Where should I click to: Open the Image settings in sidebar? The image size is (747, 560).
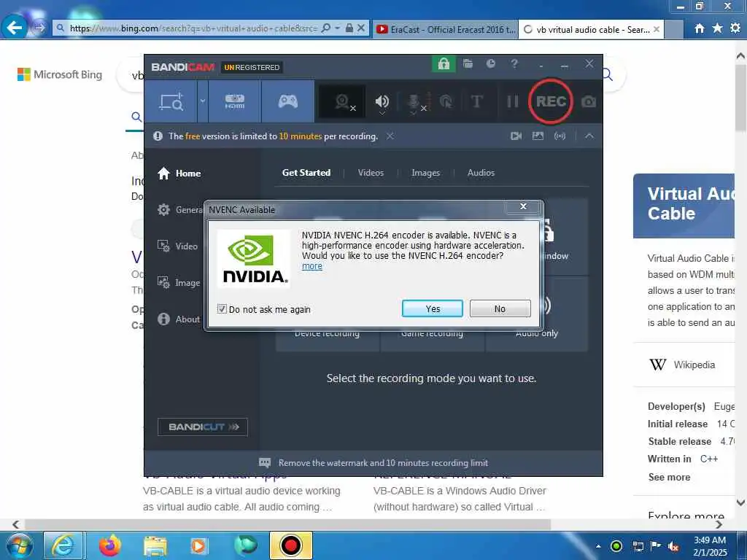[179, 283]
